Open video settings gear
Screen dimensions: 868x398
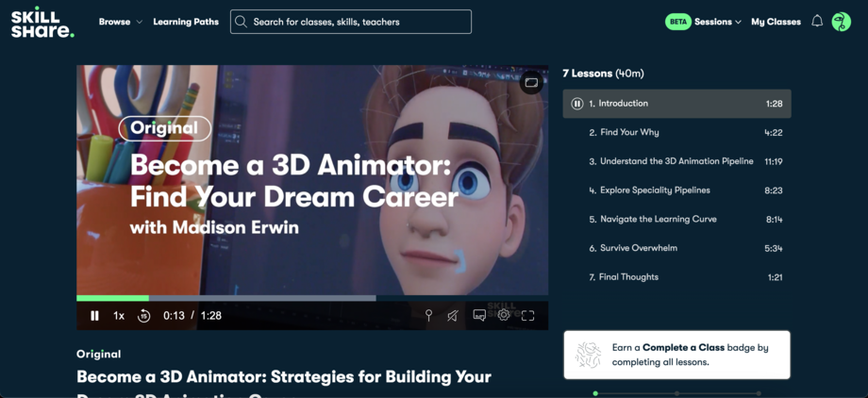tap(503, 315)
